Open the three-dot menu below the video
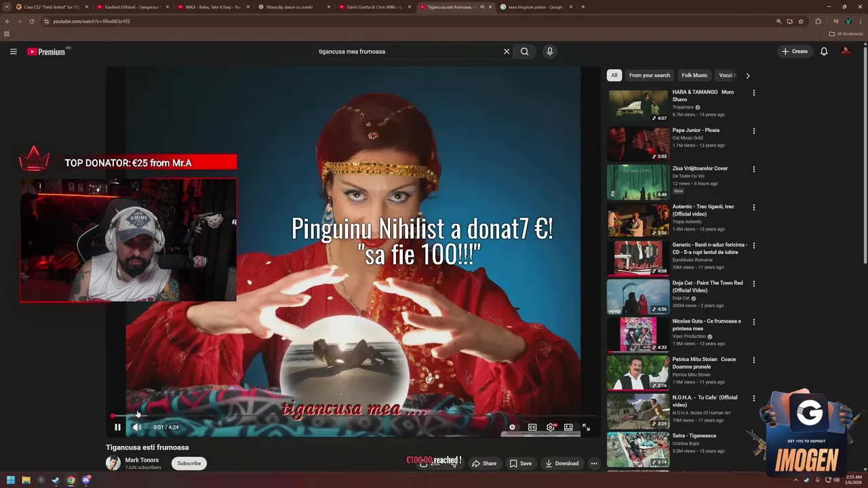This screenshot has width=868, height=488. pos(594,464)
